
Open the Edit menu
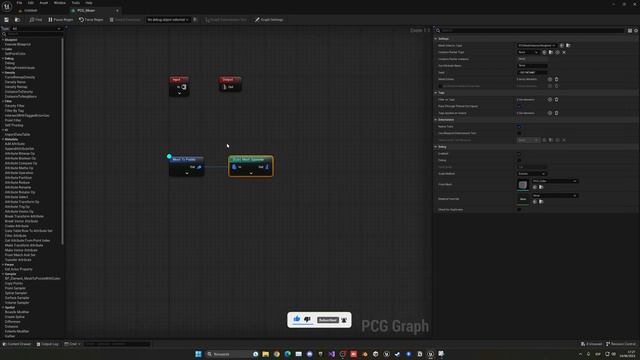click(31, 3)
